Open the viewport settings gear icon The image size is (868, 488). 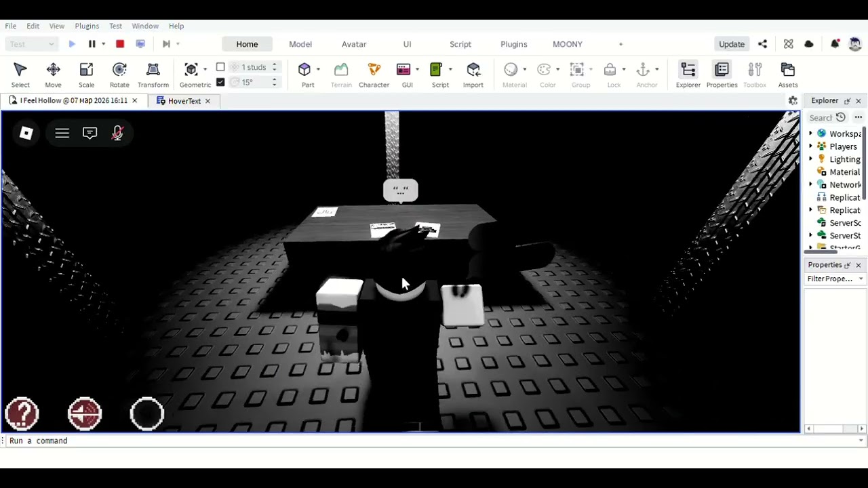[793, 100]
